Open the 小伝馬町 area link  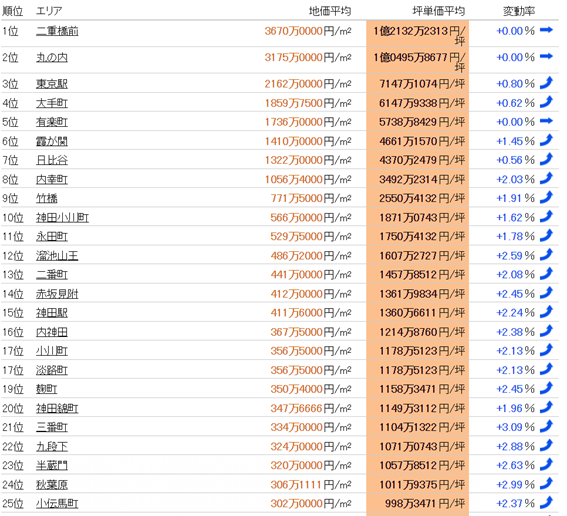pos(57,504)
